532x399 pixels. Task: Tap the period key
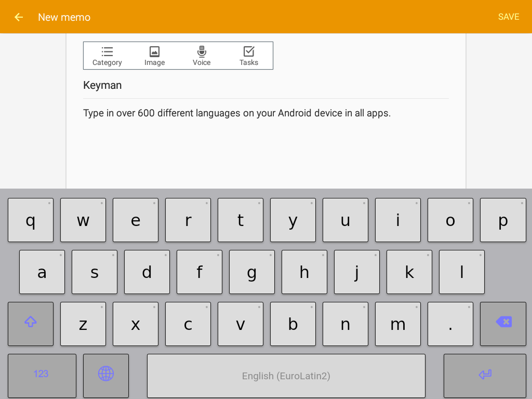[450, 324]
